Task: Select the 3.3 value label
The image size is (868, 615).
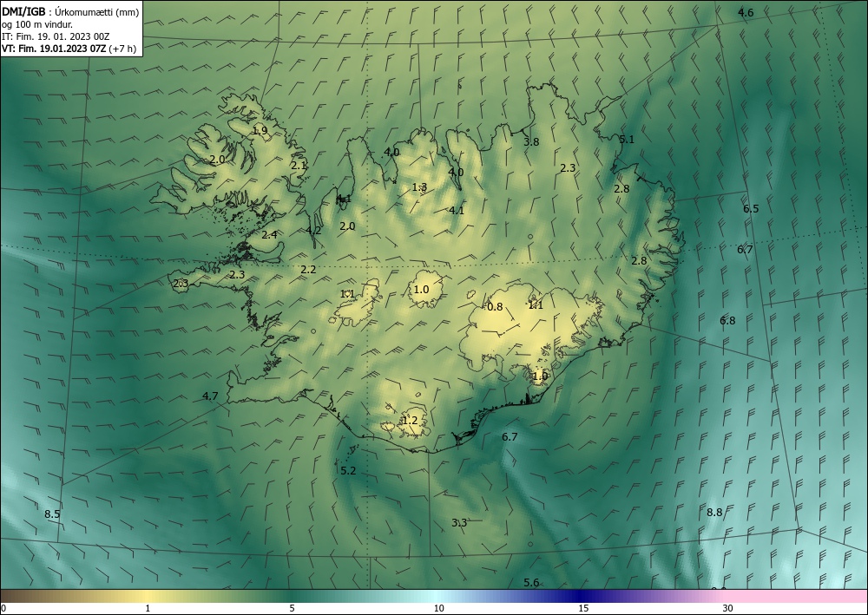Action: click(x=459, y=523)
